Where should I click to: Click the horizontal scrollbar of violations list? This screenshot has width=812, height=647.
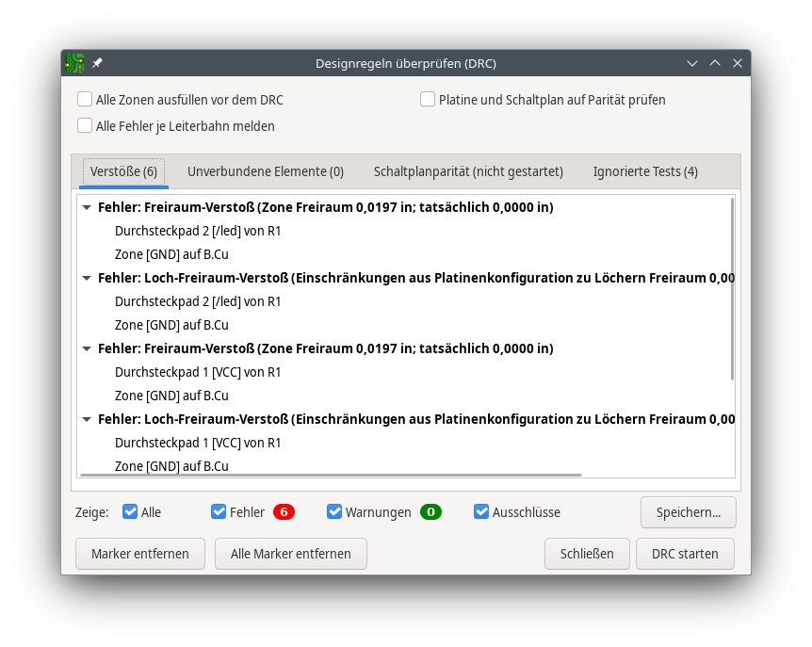(330, 476)
